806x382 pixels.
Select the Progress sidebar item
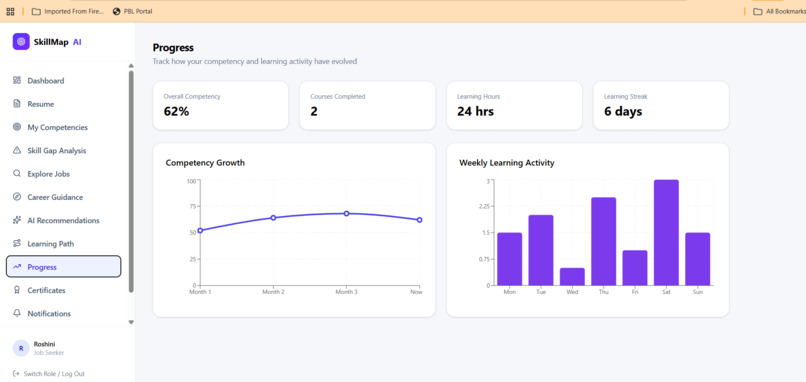click(x=63, y=267)
